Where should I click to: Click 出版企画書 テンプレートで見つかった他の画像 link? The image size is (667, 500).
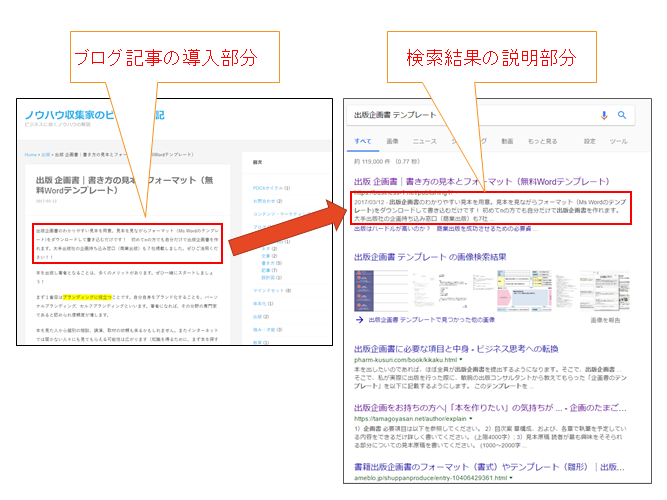[x=432, y=320]
